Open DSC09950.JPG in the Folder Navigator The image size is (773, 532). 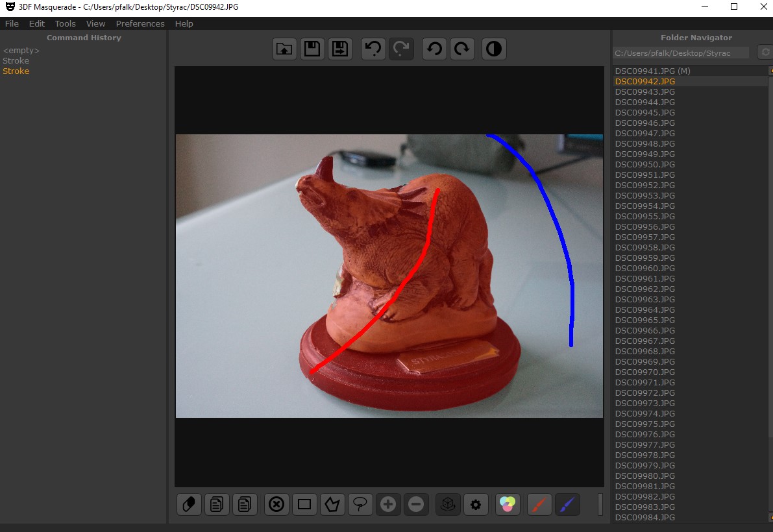(x=645, y=164)
